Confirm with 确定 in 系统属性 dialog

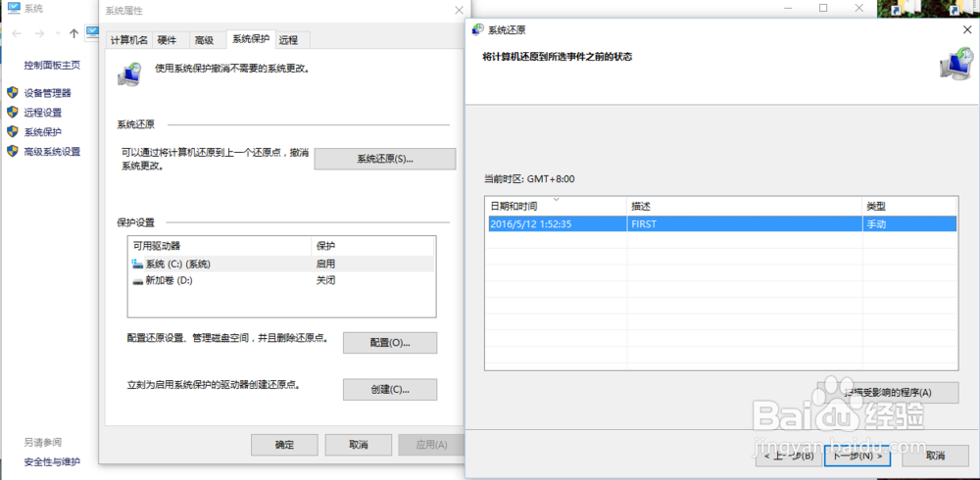[284, 445]
